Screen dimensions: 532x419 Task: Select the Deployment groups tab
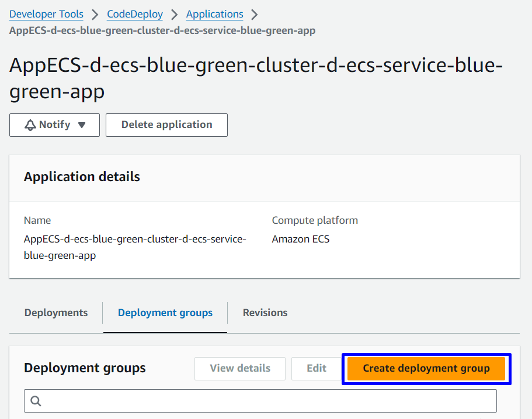click(x=165, y=313)
